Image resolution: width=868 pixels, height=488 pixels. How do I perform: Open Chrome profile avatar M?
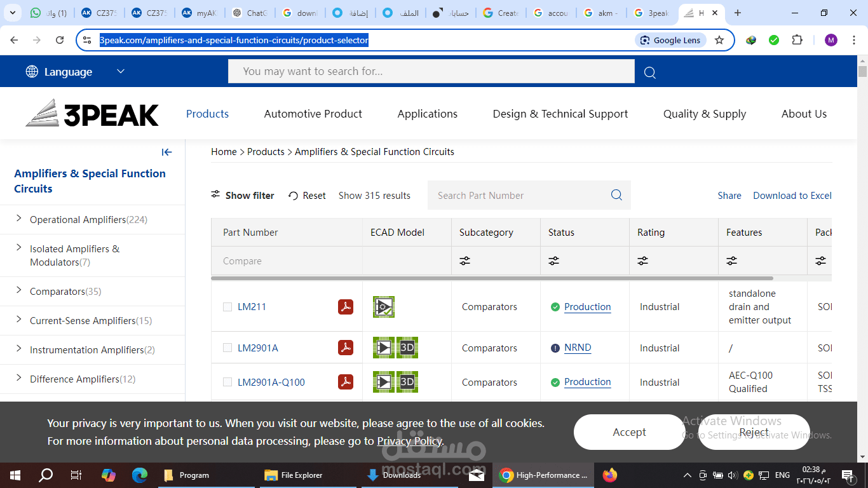coord(831,40)
